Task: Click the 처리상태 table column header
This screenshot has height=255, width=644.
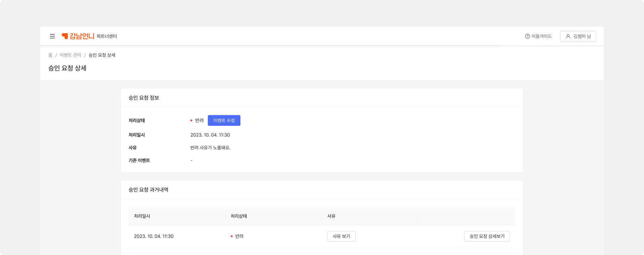Action: click(x=239, y=216)
